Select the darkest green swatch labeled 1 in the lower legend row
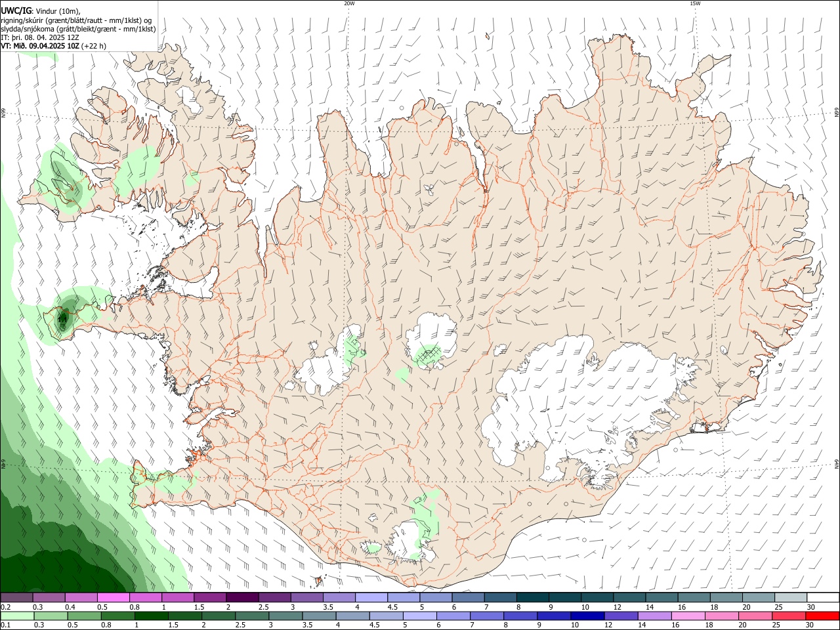 [151, 616]
